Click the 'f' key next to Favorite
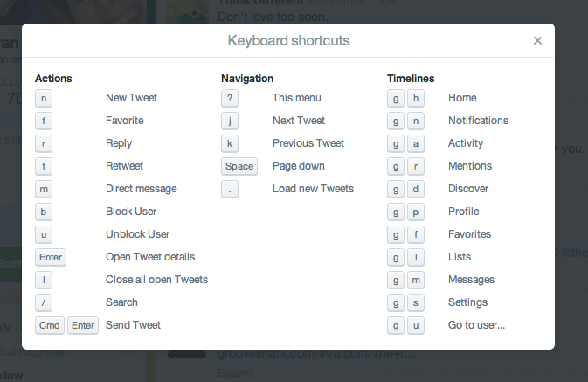Screen dimensions: 588x382 coord(44,121)
